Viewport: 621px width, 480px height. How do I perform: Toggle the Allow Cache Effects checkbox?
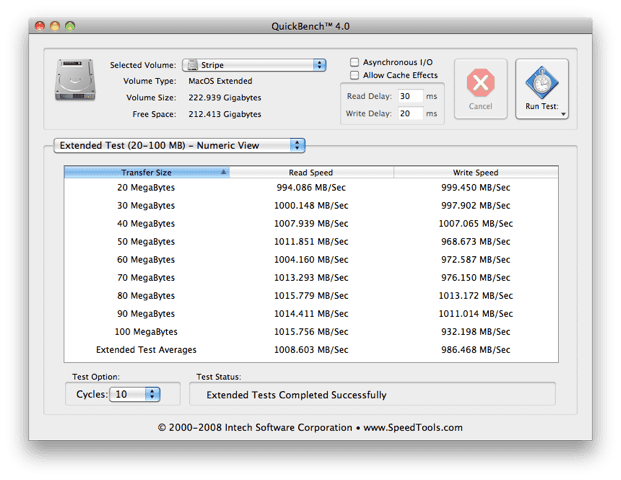(355, 75)
